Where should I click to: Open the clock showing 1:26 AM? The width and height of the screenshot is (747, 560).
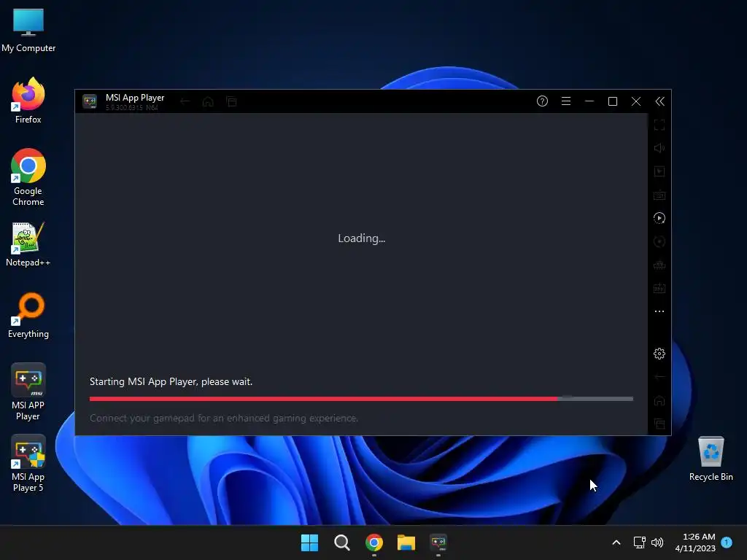tap(695, 542)
